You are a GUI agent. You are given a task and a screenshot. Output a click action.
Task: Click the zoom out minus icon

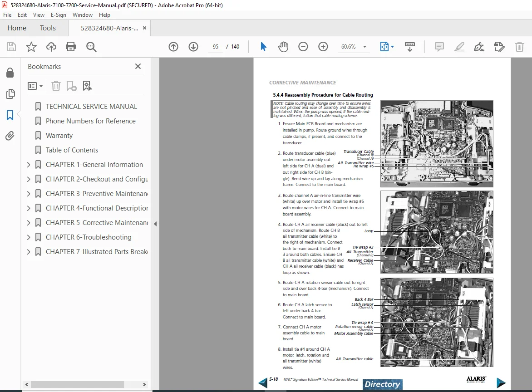pos(303,47)
